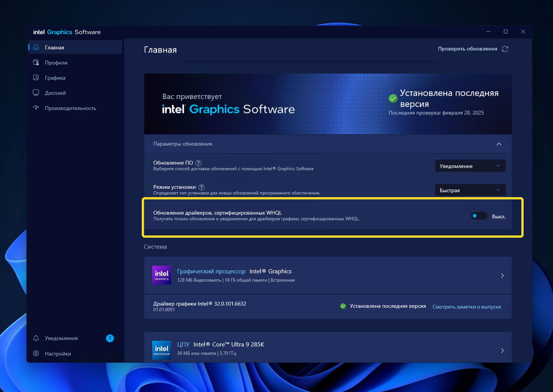This screenshot has width=553, height=392.
Task: Expand the ЦПУ details chevron
Action: [x=502, y=351]
